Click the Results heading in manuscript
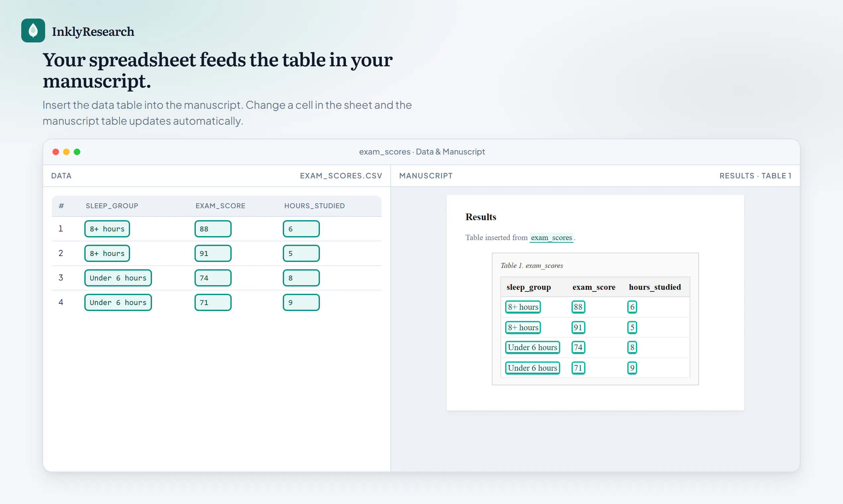The image size is (843, 504). tap(481, 217)
